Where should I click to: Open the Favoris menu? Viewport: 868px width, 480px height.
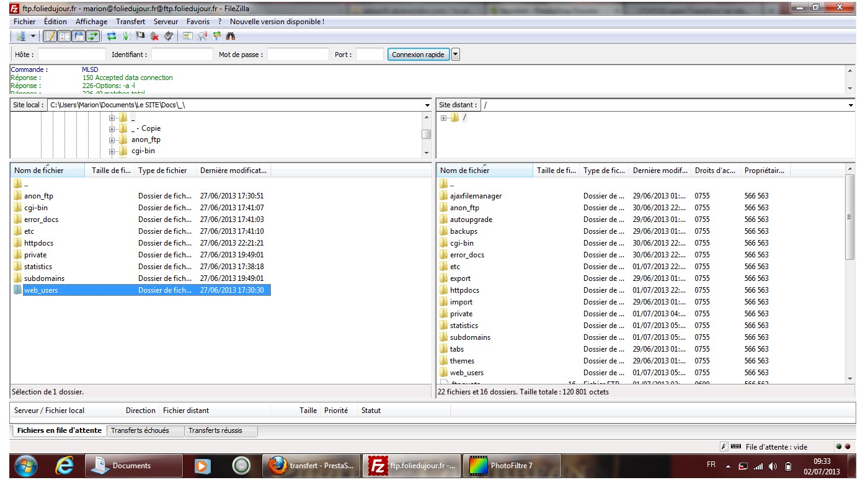198,22
